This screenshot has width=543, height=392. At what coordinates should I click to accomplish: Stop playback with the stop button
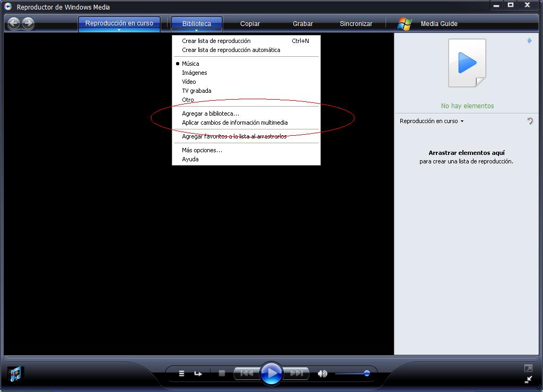click(222, 373)
